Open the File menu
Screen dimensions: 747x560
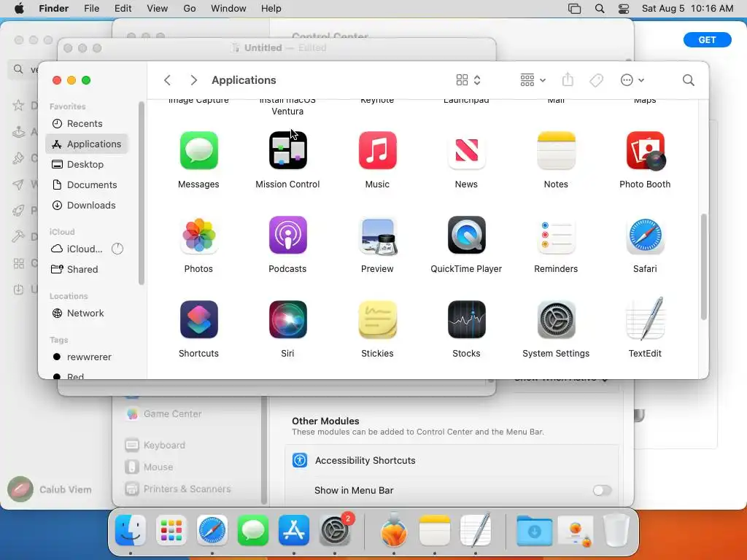(x=91, y=9)
